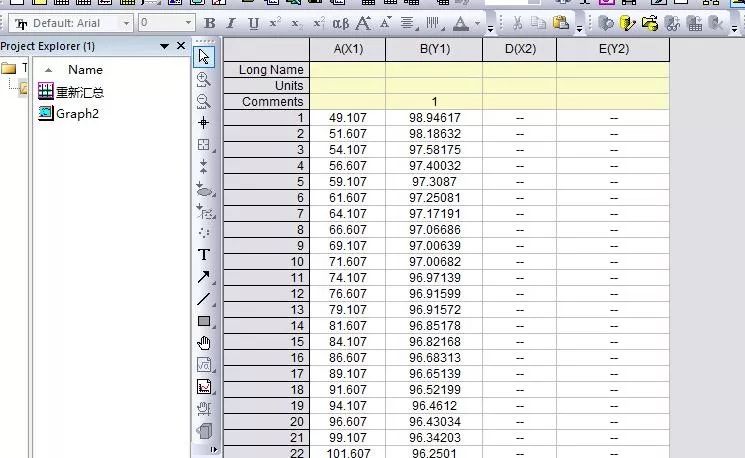Select the Pan hand tool
This screenshot has width=745, height=458.
coord(204,343)
